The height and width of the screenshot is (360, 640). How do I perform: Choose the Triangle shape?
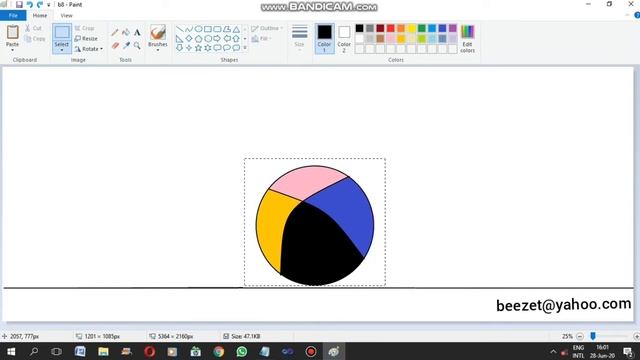coord(236,29)
